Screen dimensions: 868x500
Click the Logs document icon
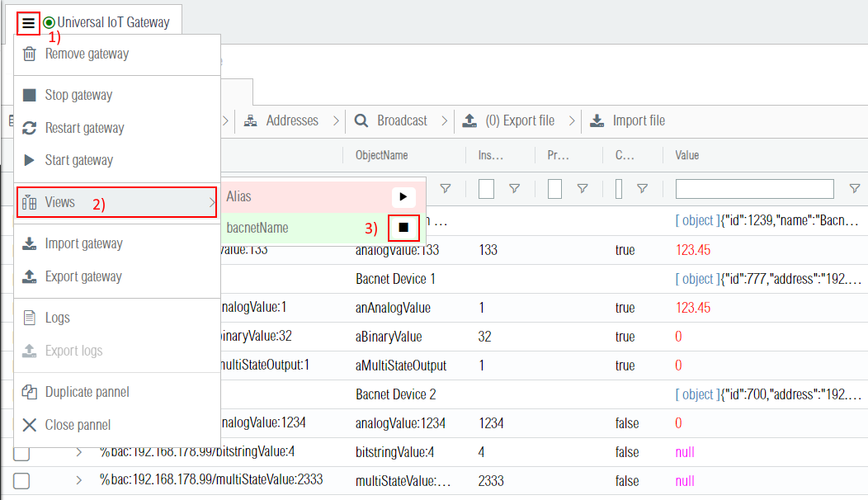[x=30, y=318]
